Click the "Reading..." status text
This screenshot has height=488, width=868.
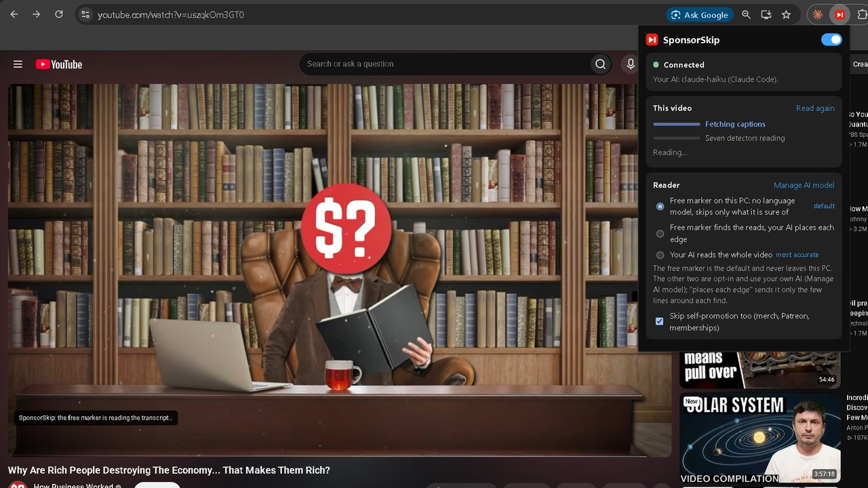[x=670, y=152]
